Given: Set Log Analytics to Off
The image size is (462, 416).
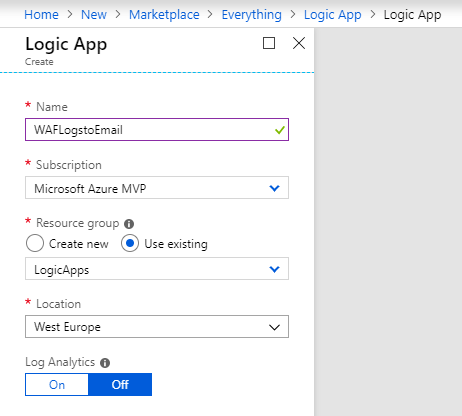Looking at the screenshot, I should (x=120, y=385).
